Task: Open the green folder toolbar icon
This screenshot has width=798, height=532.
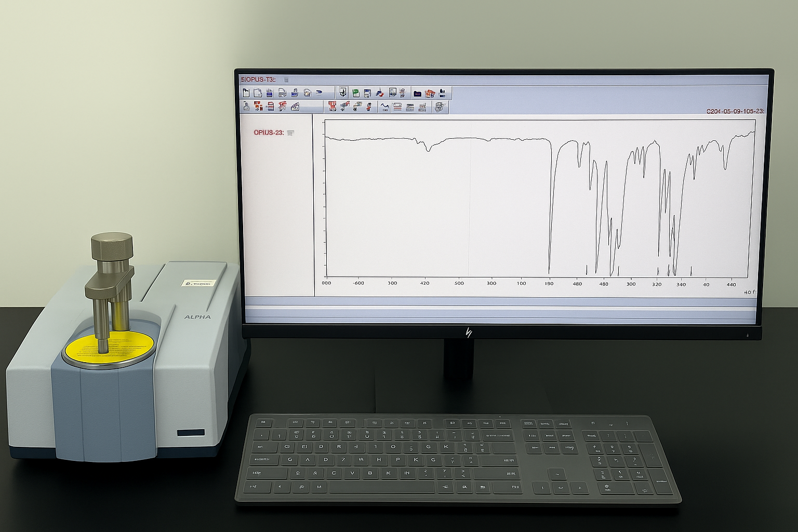Action: coord(356,93)
